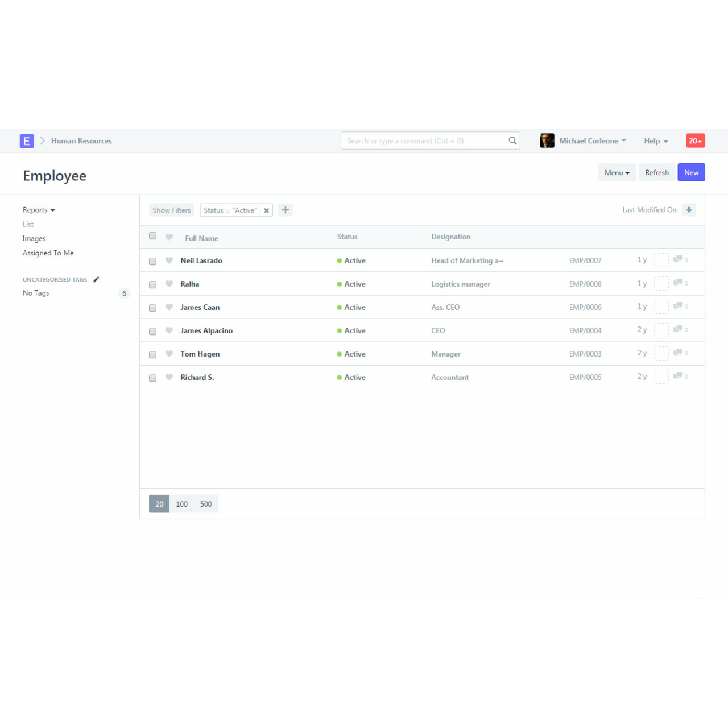Viewport: 728px width, 728px height.
Task: Remove the Status Active filter
Action: click(x=266, y=210)
